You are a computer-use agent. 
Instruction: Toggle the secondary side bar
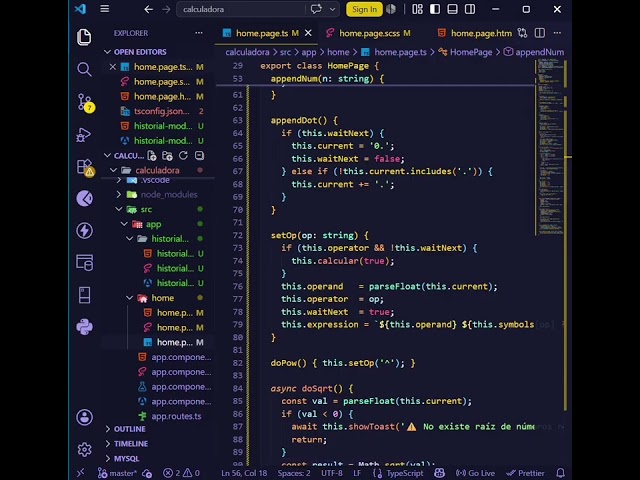coord(470,9)
